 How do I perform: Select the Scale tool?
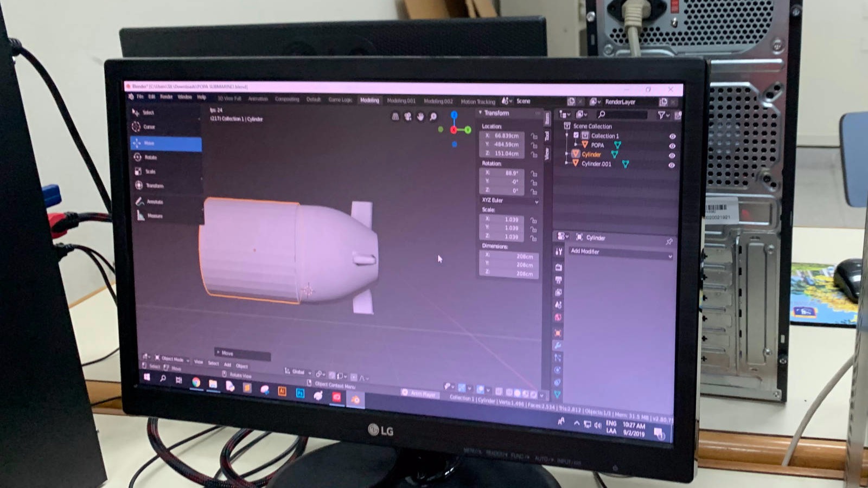(165, 171)
